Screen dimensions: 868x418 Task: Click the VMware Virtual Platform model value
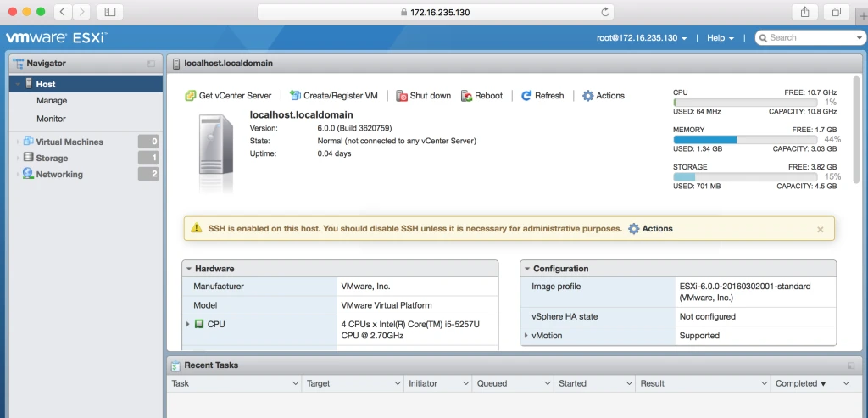[387, 305]
